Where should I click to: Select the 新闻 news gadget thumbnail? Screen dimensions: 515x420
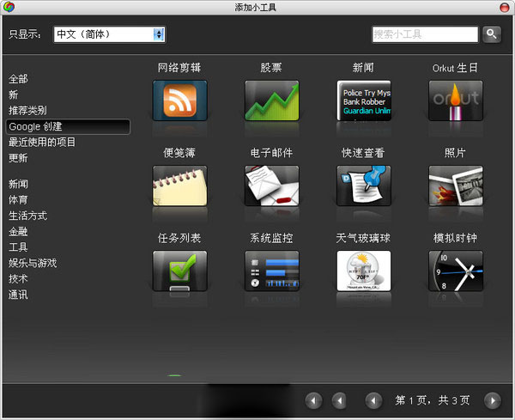pos(363,100)
